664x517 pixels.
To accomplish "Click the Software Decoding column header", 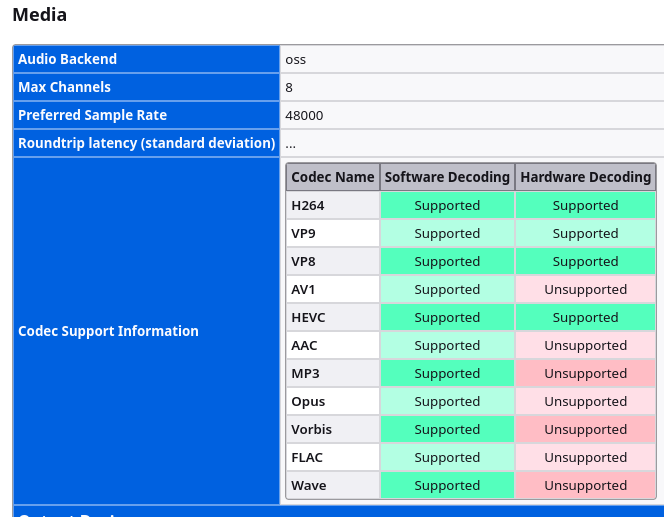I will 447,177.
